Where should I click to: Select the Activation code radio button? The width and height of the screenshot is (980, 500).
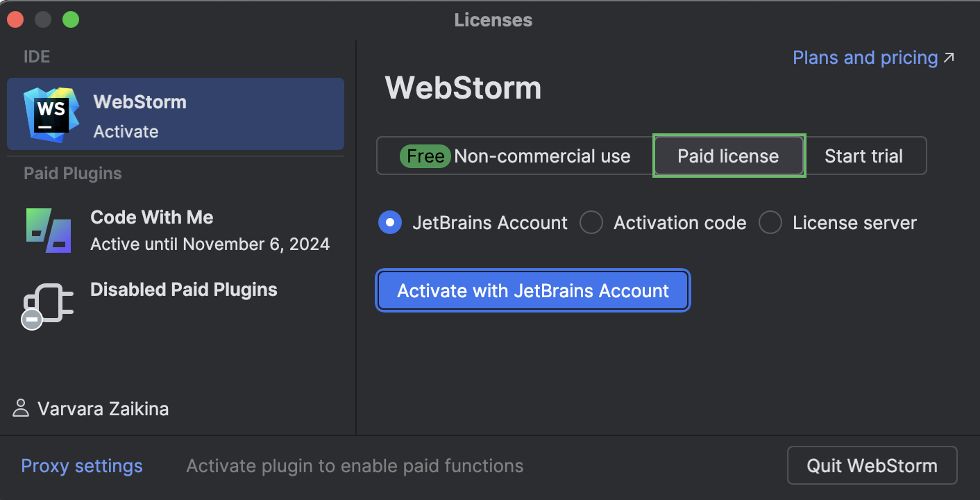591,222
